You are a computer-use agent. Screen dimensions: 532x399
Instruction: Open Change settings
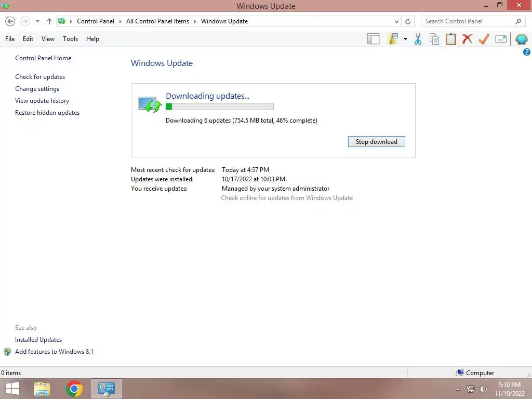[37, 88]
